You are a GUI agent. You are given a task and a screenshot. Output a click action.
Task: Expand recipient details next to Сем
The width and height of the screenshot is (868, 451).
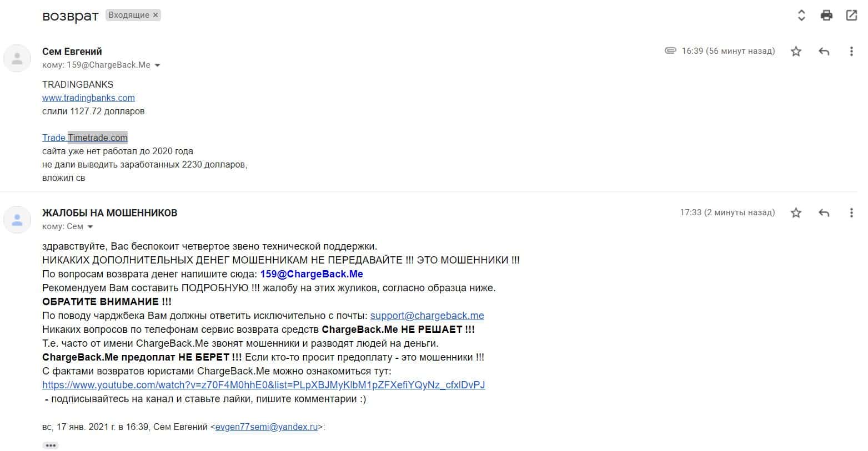[90, 227]
